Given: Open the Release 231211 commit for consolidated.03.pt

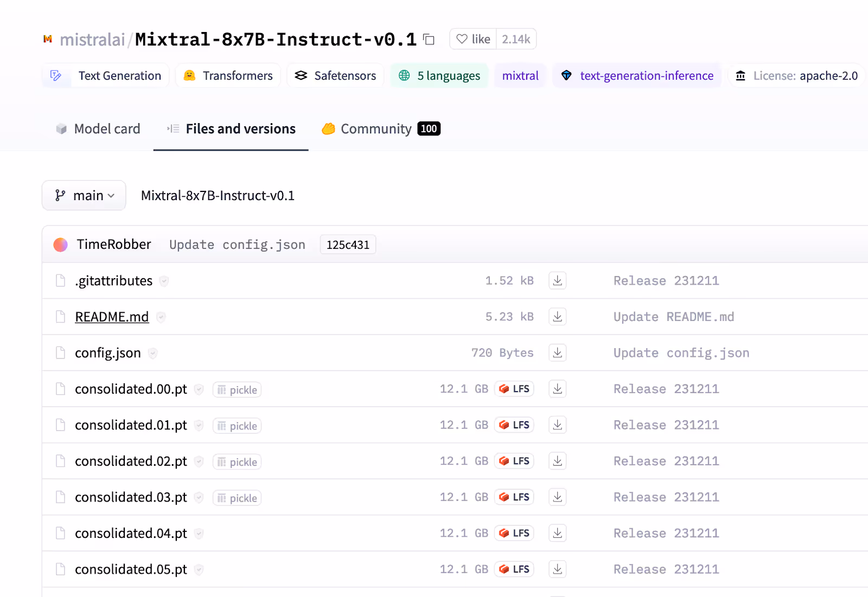Looking at the screenshot, I should (666, 497).
